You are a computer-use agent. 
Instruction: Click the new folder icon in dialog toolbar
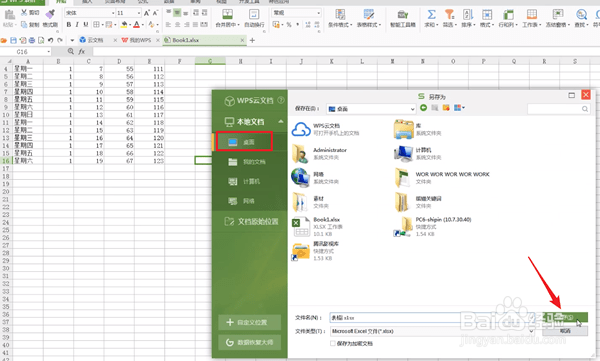[446, 108]
